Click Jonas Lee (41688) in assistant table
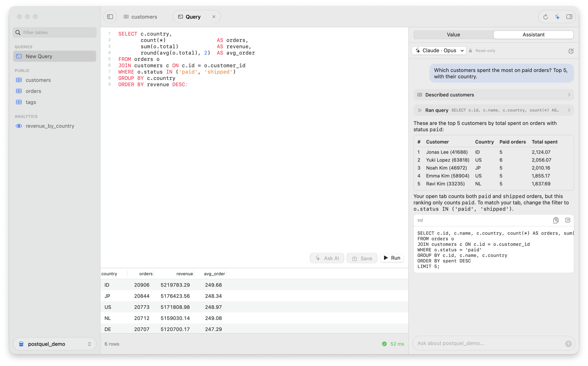 pos(447,152)
